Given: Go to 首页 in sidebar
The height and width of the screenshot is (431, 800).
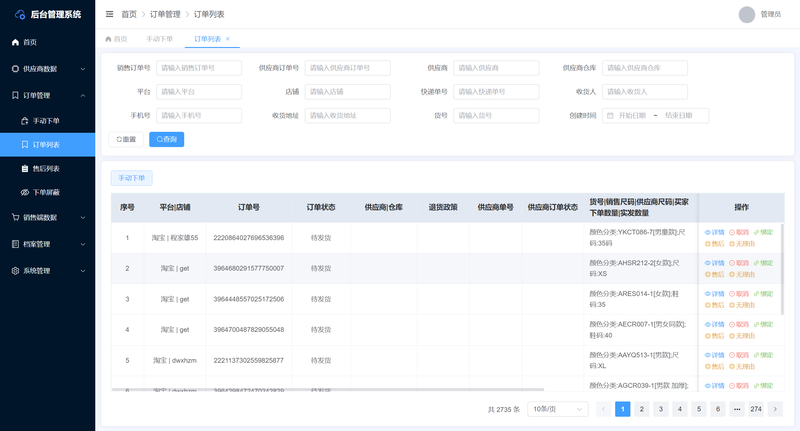Looking at the screenshot, I should coord(47,42).
